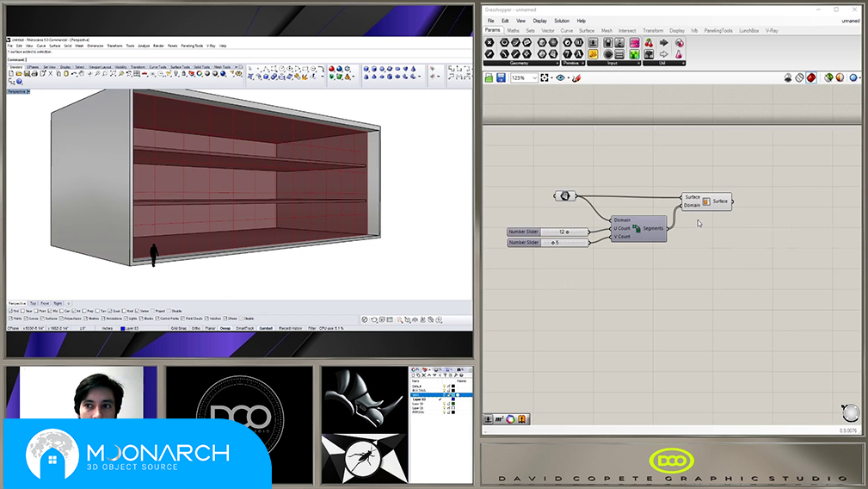Image resolution: width=868 pixels, height=489 pixels.
Task: Click the sketch pencil icon in Grasshopper toolbar
Action: point(576,78)
